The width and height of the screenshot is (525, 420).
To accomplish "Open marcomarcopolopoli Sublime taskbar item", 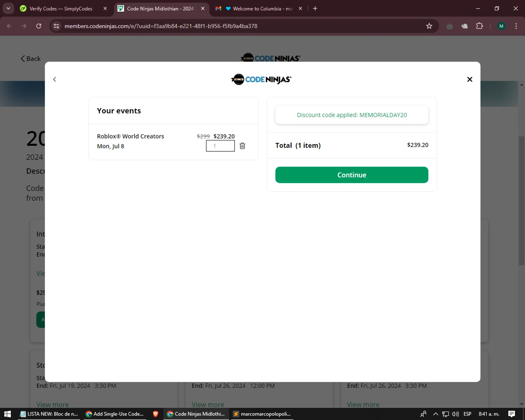I will coord(262,414).
